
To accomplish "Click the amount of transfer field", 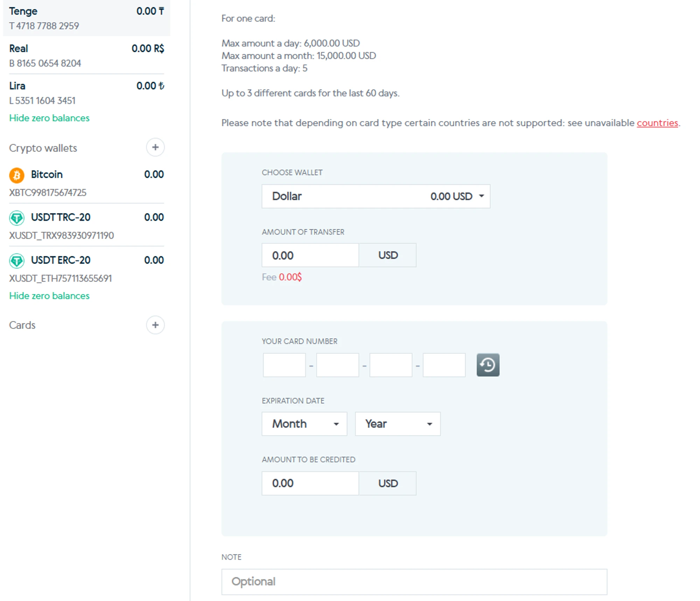I will coord(310,255).
